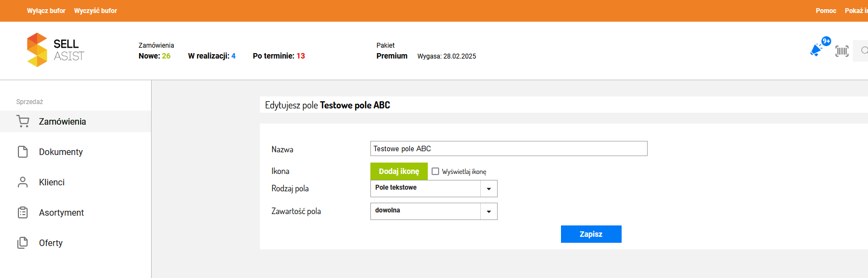Click the Wyłącz bufor link

[x=46, y=11]
